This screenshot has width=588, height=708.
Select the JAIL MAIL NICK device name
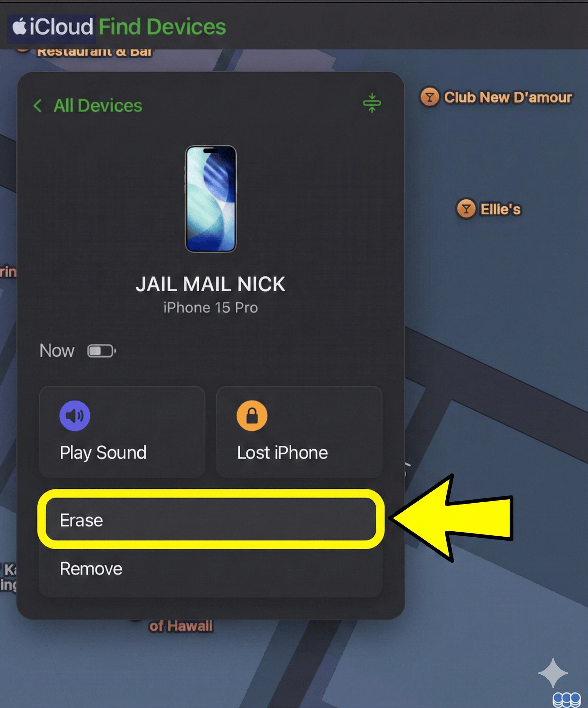pos(211,284)
